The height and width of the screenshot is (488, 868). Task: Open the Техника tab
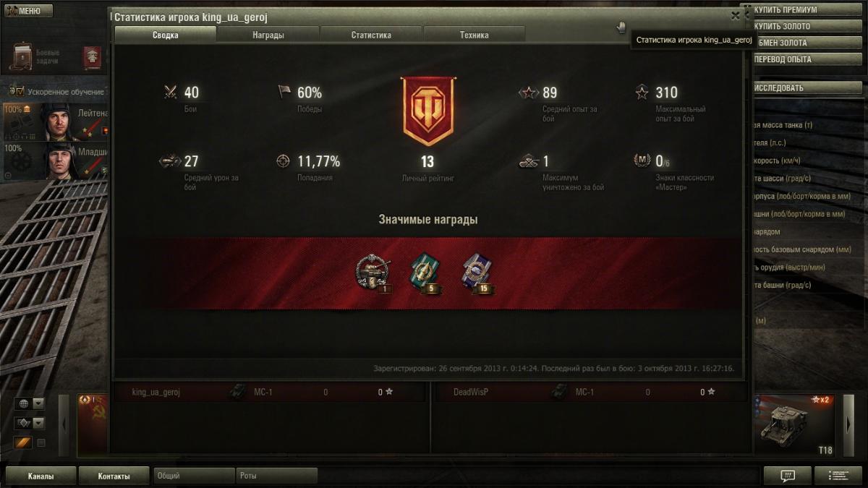(x=474, y=35)
